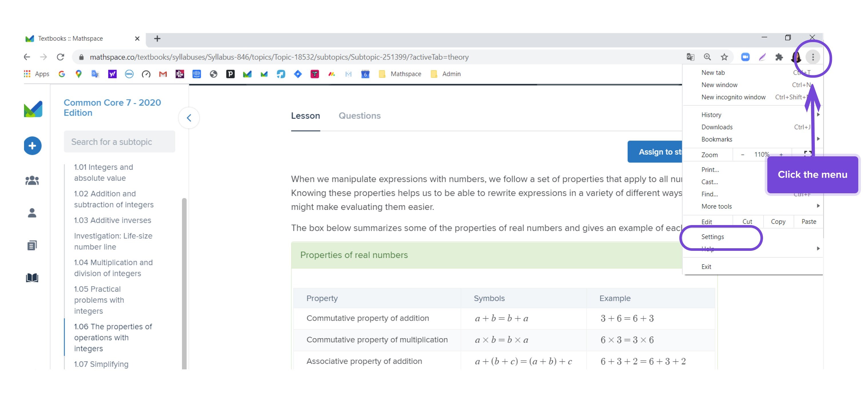The width and height of the screenshot is (868, 400).
Task: Open the Google Calendar bookmark icon
Action: 365,74
